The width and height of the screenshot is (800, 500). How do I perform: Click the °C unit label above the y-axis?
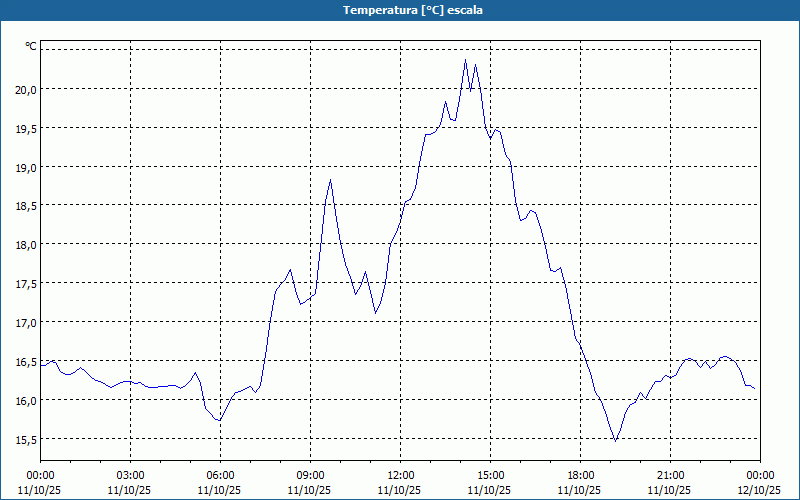(x=31, y=46)
